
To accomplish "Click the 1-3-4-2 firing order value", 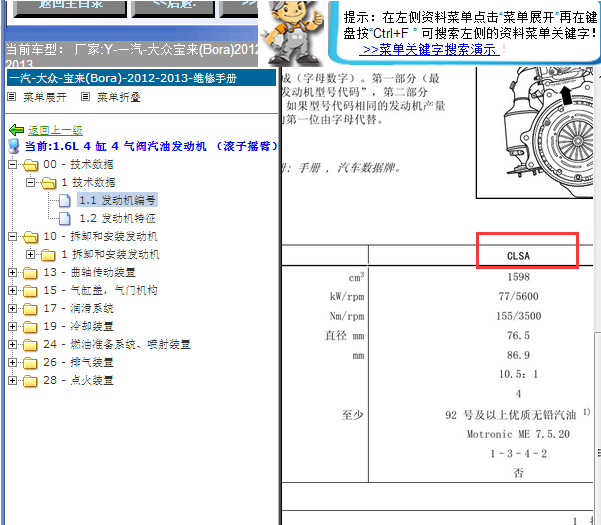I will point(518,454).
